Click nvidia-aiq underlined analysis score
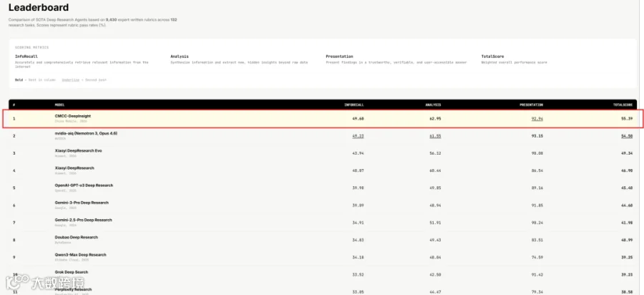The height and width of the screenshot is (295, 644). (435, 136)
